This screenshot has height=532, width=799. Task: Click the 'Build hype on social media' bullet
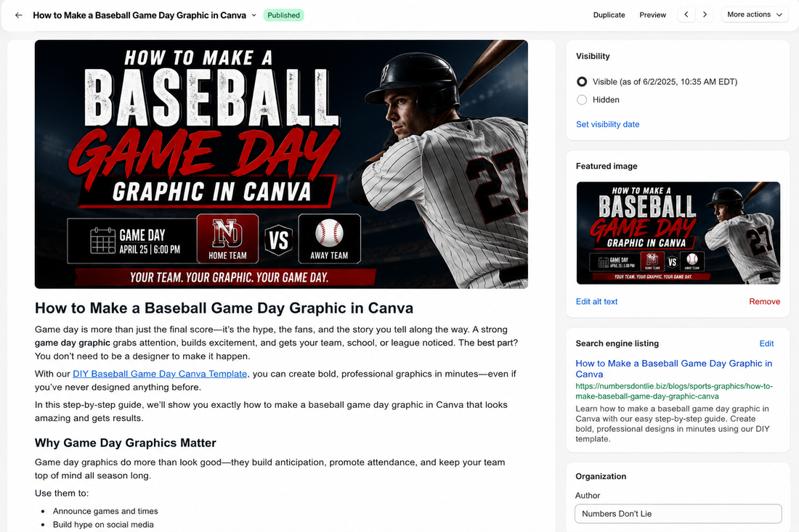(x=103, y=524)
